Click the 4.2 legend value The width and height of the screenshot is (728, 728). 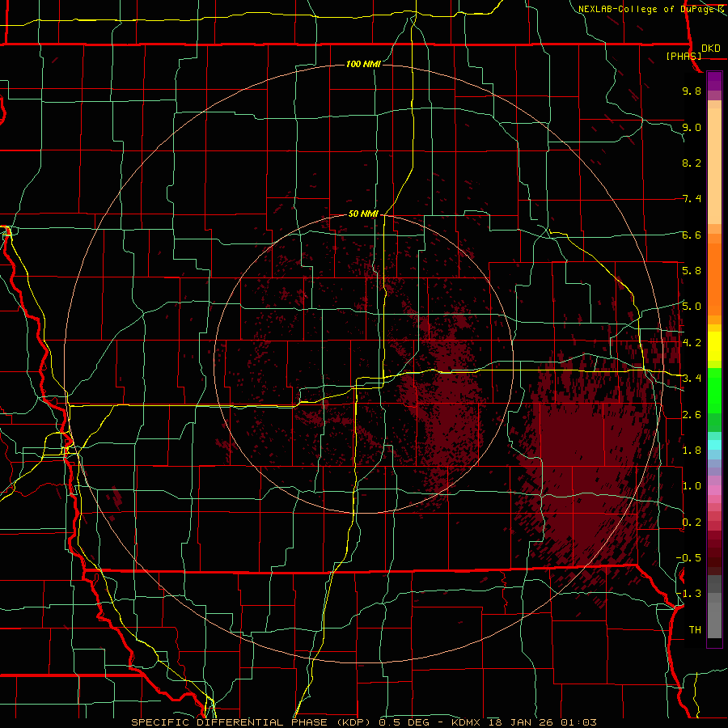692,342
